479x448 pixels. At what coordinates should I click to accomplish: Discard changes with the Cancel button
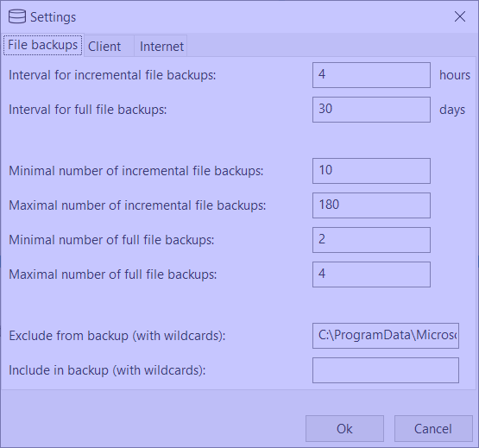[x=433, y=428]
